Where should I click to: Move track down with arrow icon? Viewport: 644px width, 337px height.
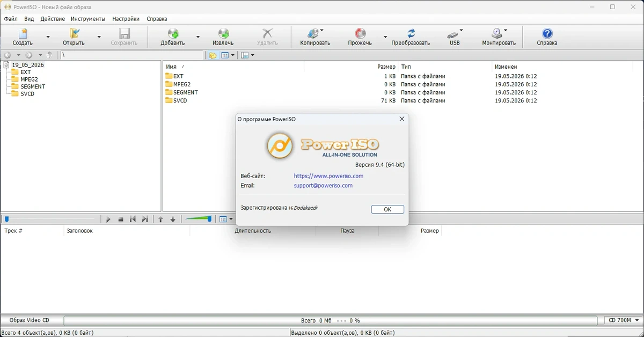pos(173,219)
